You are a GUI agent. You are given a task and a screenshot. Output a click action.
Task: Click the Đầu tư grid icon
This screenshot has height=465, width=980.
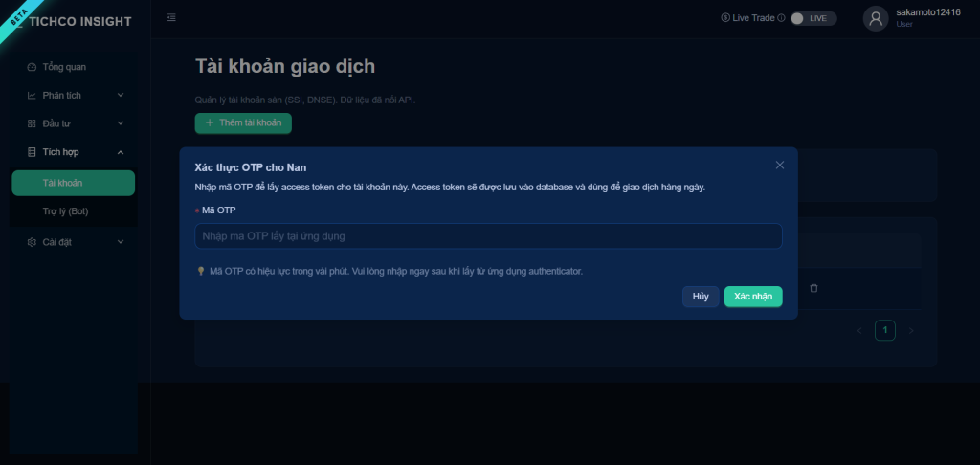tap(32, 123)
